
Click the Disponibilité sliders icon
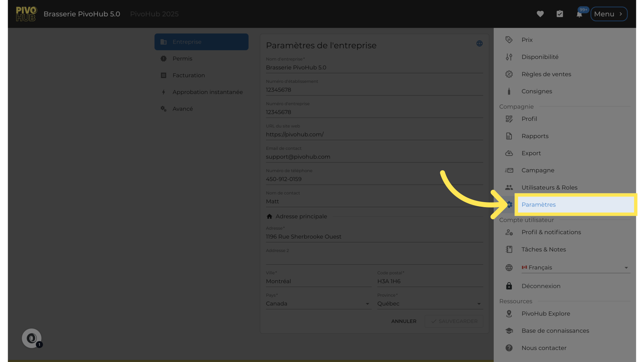click(x=509, y=57)
